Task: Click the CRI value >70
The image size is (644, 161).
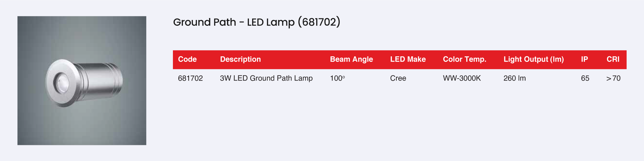Action: tap(613, 78)
